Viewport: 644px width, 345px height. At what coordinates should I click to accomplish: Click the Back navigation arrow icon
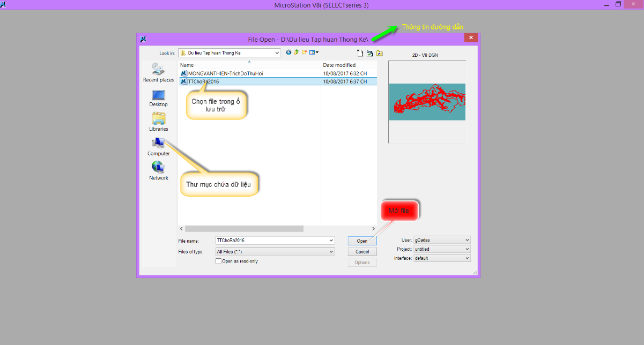coord(288,52)
